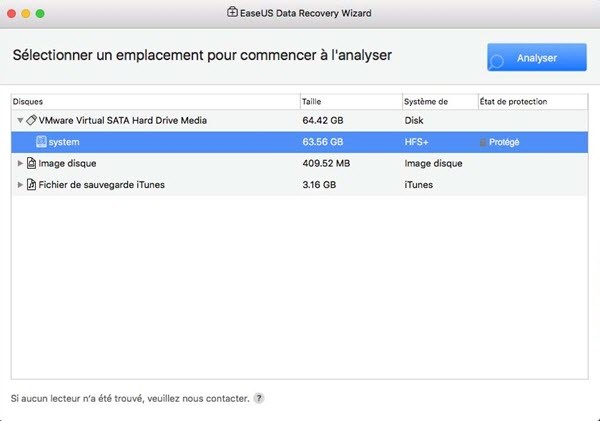Click the Disk type cell
This screenshot has width=600, height=421.
click(414, 120)
